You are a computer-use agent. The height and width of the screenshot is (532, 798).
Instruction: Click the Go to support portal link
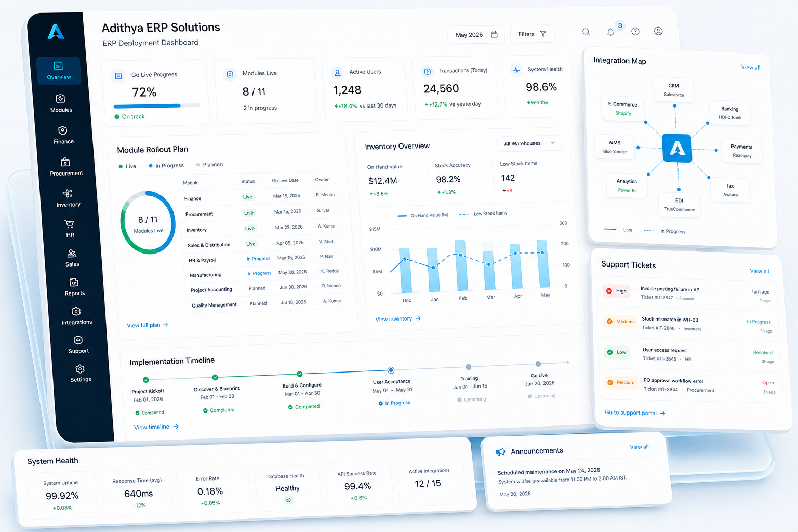tap(635, 413)
